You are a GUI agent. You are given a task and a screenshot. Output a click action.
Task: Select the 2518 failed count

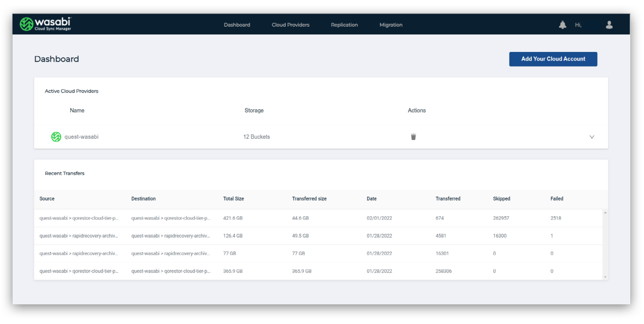[x=556, y=218]
